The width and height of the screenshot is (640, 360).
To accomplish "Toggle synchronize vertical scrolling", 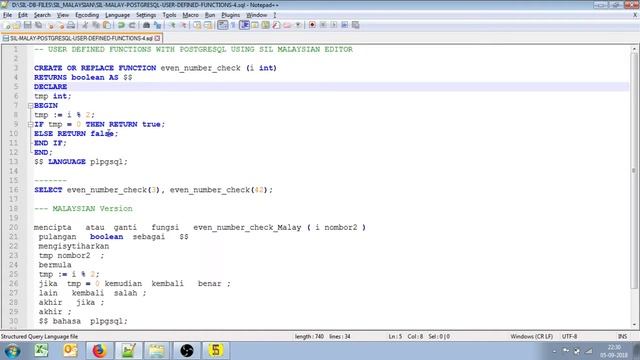I will pos(197,25).
